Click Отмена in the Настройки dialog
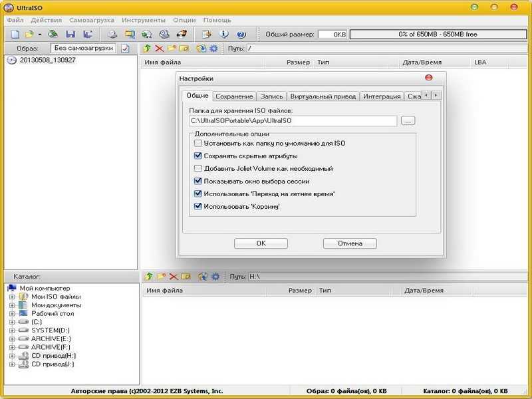Screen dimensions: 532x399 350,243
